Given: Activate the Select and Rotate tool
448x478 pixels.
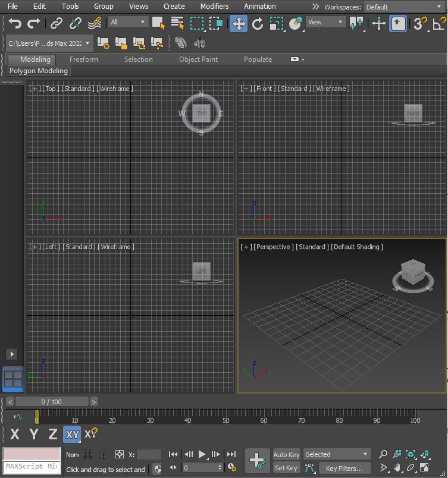Looking at the screenshot, I should coord(258,23).
